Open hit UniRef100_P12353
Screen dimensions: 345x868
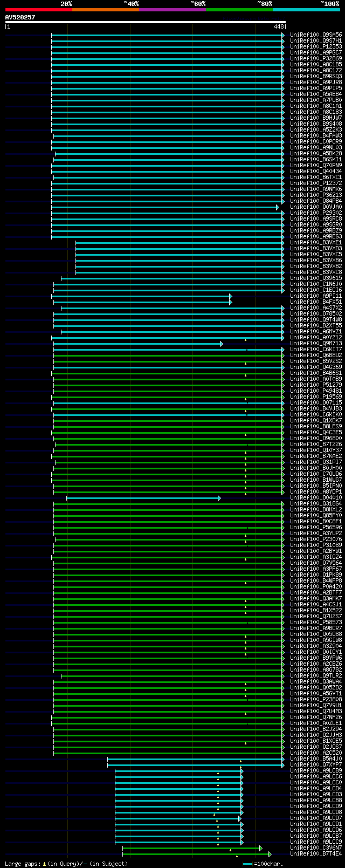(x=316, y=46)
